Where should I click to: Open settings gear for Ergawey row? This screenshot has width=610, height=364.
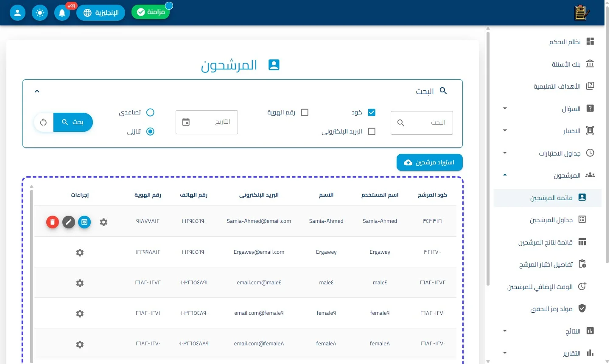pyautogui.click(x=80, y=253)
